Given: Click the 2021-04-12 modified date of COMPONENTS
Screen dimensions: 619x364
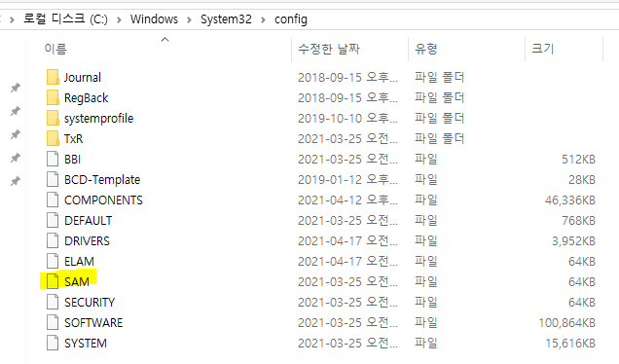Looking at the screenshot, I should click(347, 200).
